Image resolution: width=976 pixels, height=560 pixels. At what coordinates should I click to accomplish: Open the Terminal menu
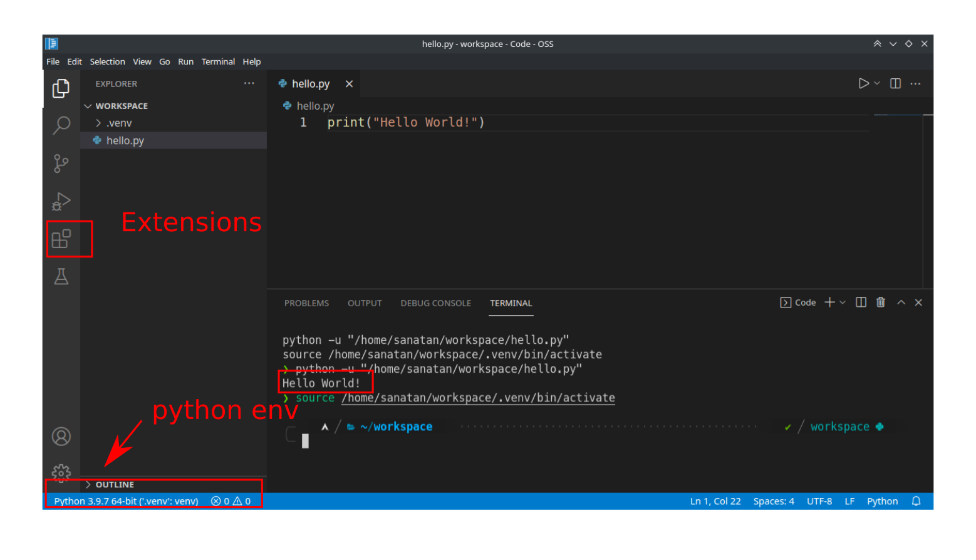pyautogui.click(x=218, y=61)
